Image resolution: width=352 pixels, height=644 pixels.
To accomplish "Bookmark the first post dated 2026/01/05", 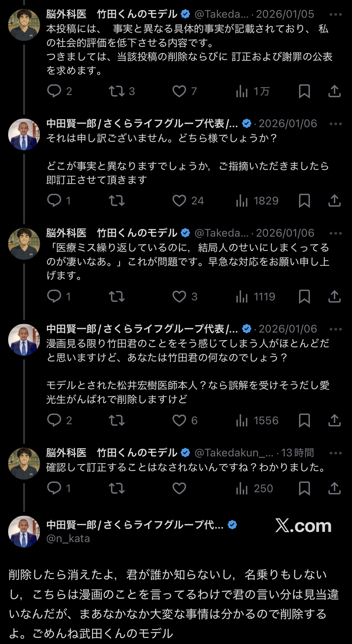I will tap(304, 91).
